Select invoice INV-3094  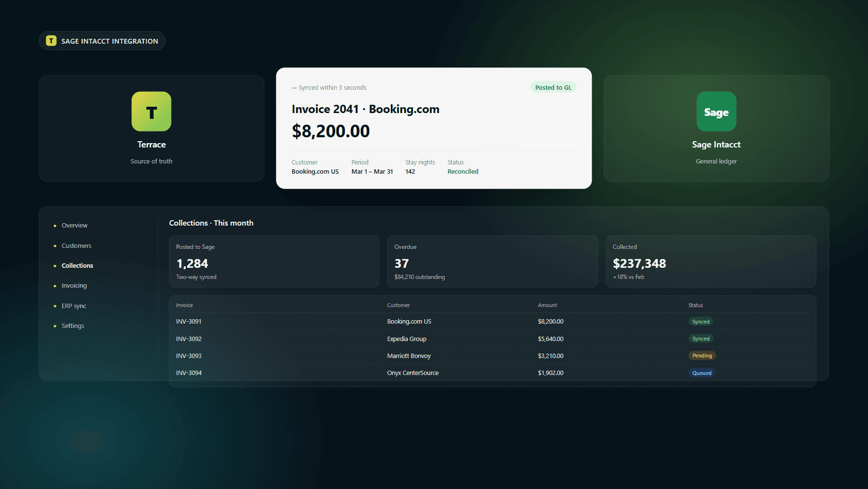tap(189, 373)
